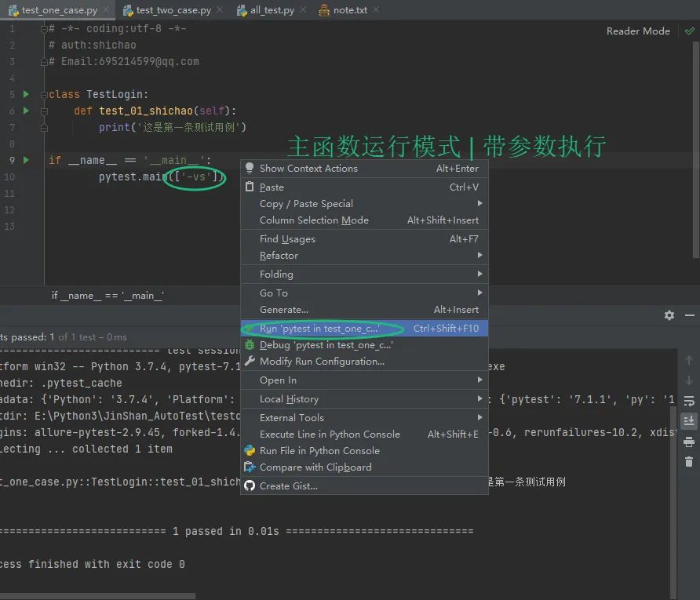Choose Execute Line in Python Console
Image resolution: width=700 pixels, height=600 pixels.
364,434
